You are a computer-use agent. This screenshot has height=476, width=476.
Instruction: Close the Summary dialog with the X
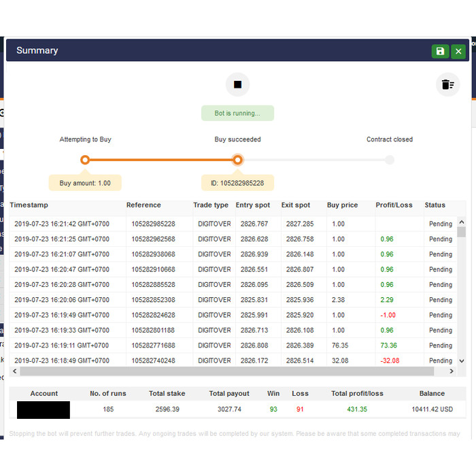click(458, 51)
